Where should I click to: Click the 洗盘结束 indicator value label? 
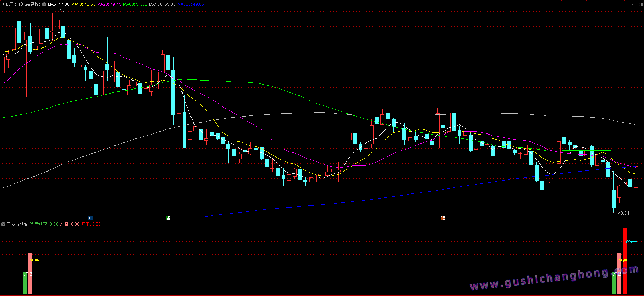(x=44, y=224)
